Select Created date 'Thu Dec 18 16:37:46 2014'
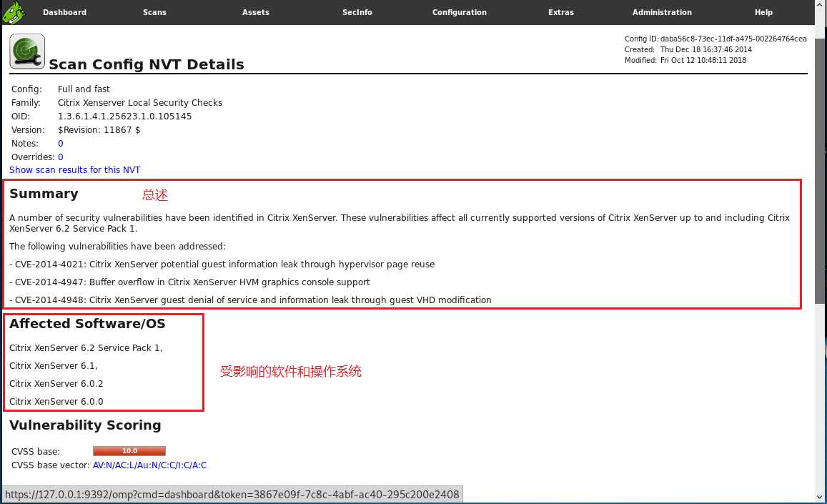The width and height of the screenshot is (827, 504). tap(706, 49)
